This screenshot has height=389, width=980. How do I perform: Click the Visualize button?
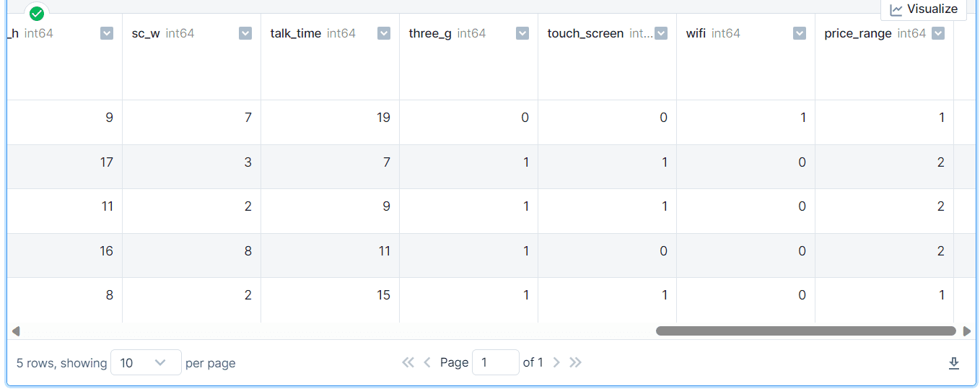[x=924, y=9]
